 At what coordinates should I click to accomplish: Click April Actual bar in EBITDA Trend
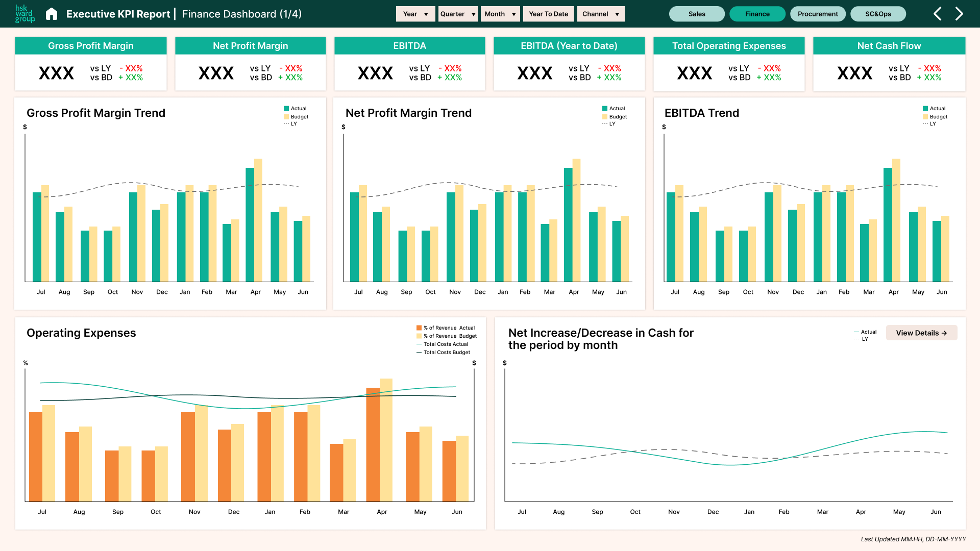(x=888, y=224)
